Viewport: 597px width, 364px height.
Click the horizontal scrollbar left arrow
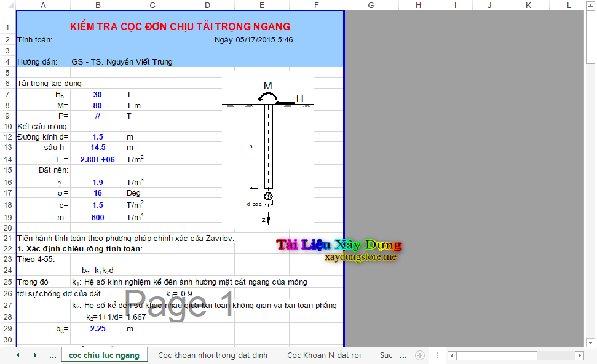[x=452, y=355]
